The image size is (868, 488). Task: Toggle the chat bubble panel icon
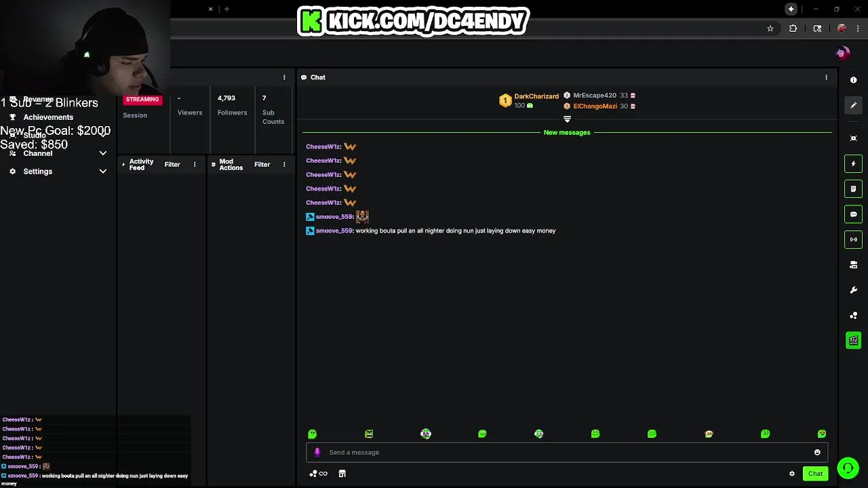pos(853,214)
